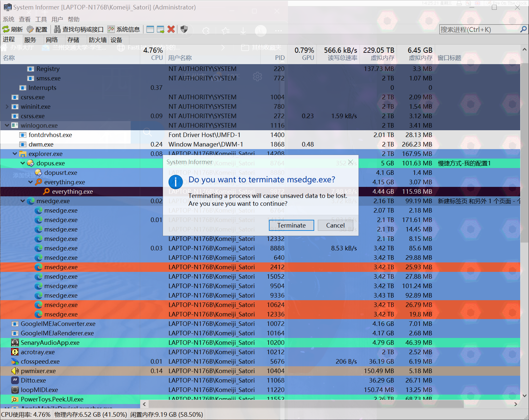Select the SenaryAudioApp.exe headphone icon
The image size is (529, 420).
pos(15,343)
